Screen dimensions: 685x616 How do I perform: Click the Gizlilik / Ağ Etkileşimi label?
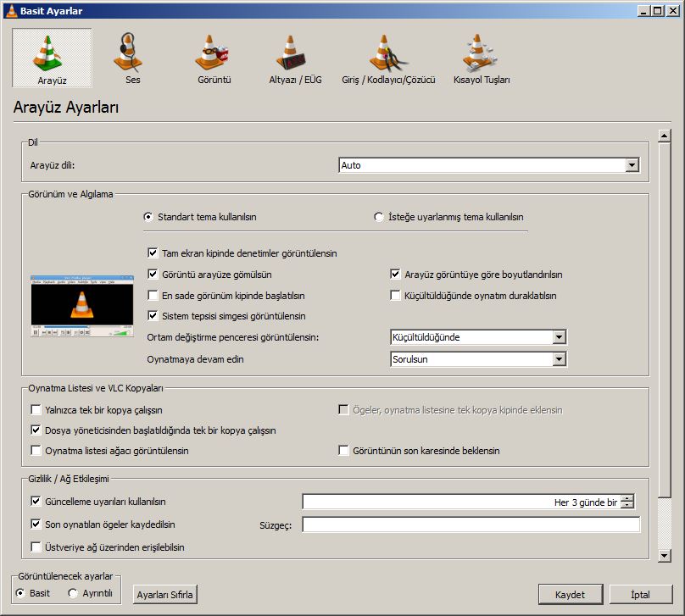[69, 479]
